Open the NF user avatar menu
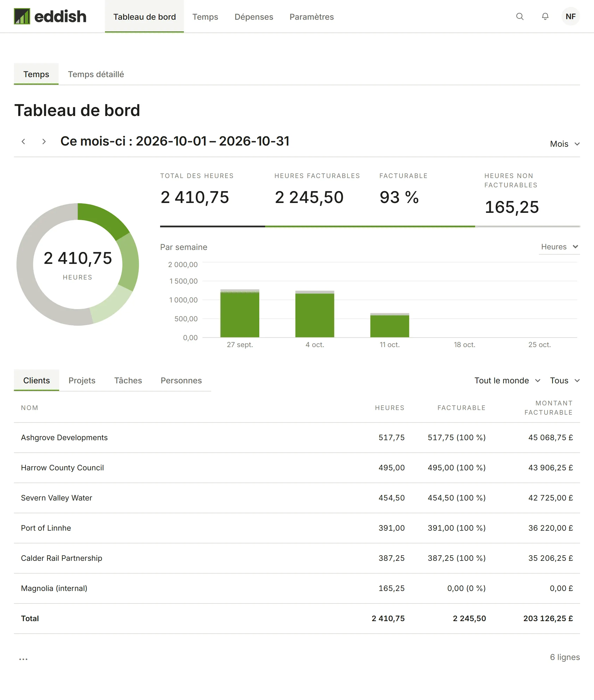594x700 pixels. click(x=571, y=17)
